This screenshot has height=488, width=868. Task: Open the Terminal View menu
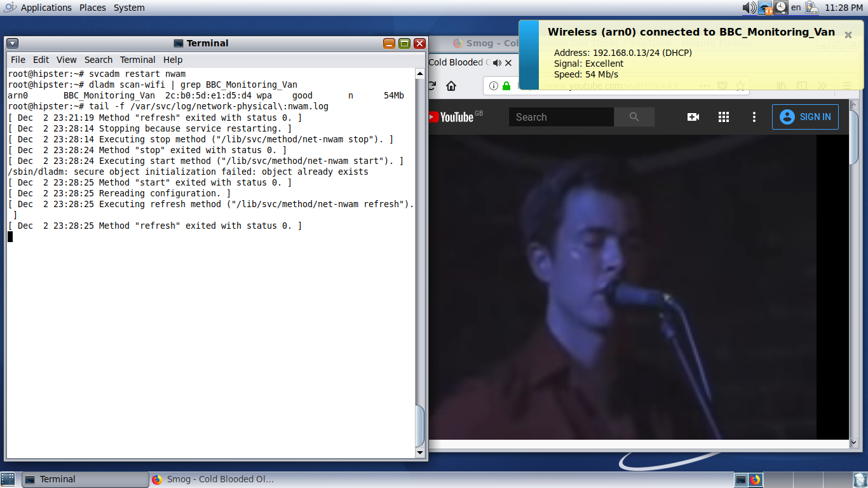[66, 60]
